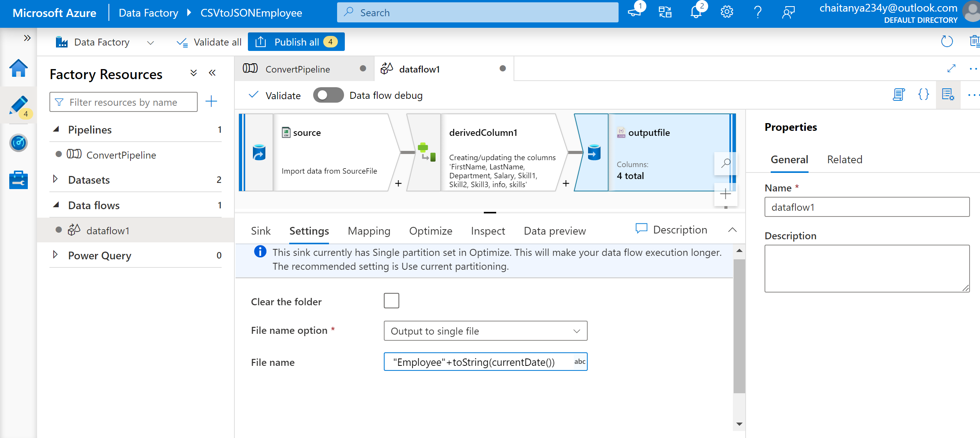
Task: Click the discard all trash icon
Action: click(975, 41)
